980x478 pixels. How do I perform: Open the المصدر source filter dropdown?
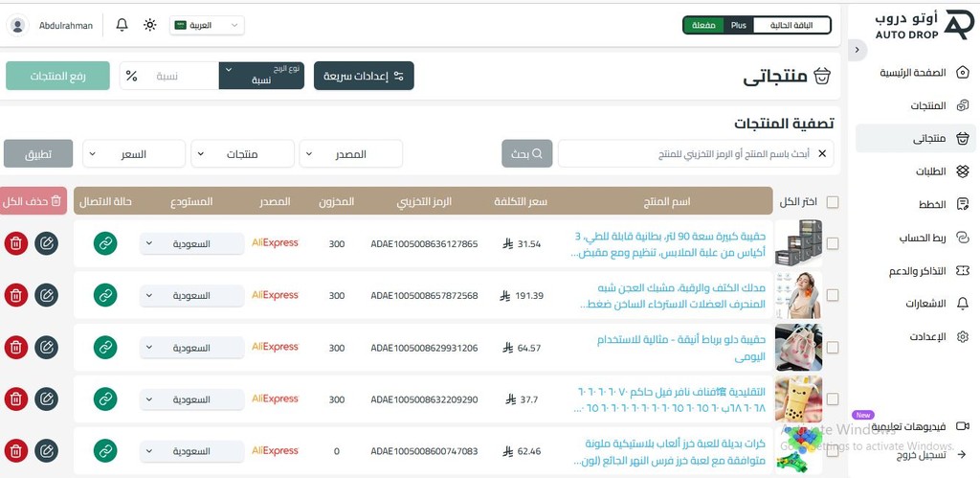(x=350, y=154)
